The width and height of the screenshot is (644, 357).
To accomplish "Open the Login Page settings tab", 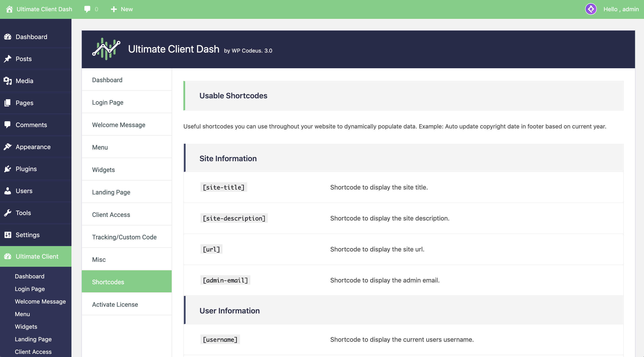I will pos(108,102).
